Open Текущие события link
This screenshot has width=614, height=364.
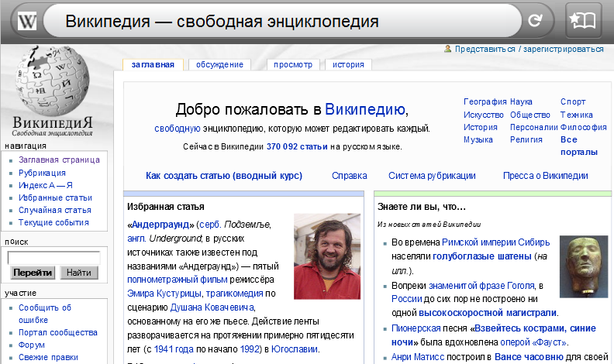[53, 222]
